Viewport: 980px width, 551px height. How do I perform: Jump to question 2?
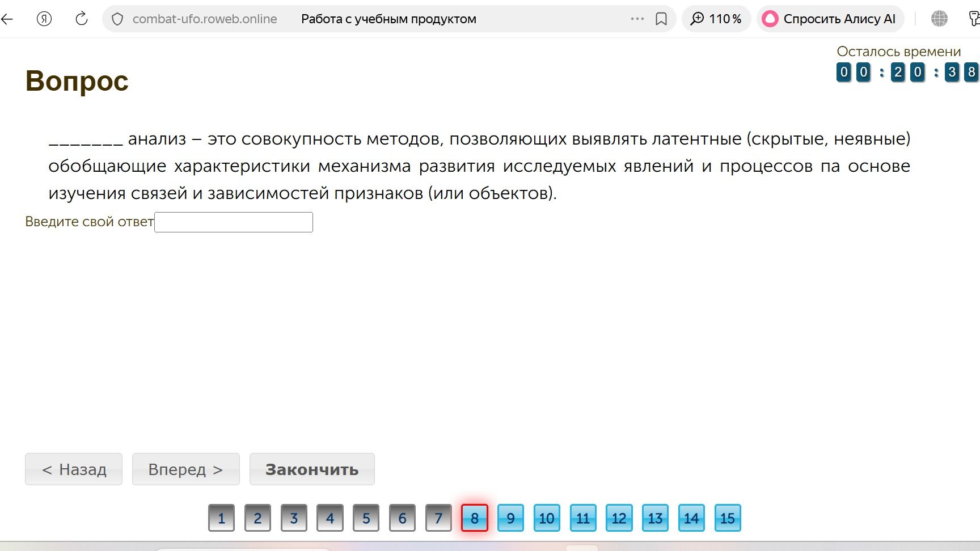[x=257, y=518]
